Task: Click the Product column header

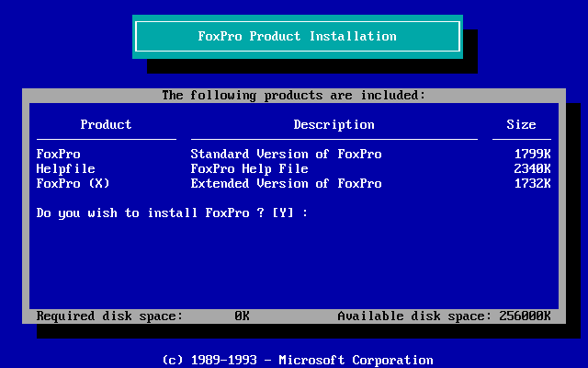Action: pyautogui.click(x=107, y=125)
